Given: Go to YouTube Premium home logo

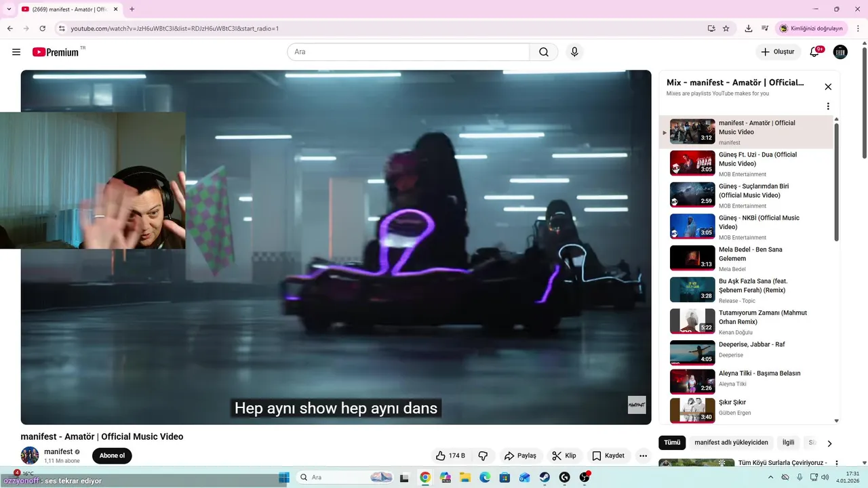Looking at the screenshot, I should [x=56, y=52].
